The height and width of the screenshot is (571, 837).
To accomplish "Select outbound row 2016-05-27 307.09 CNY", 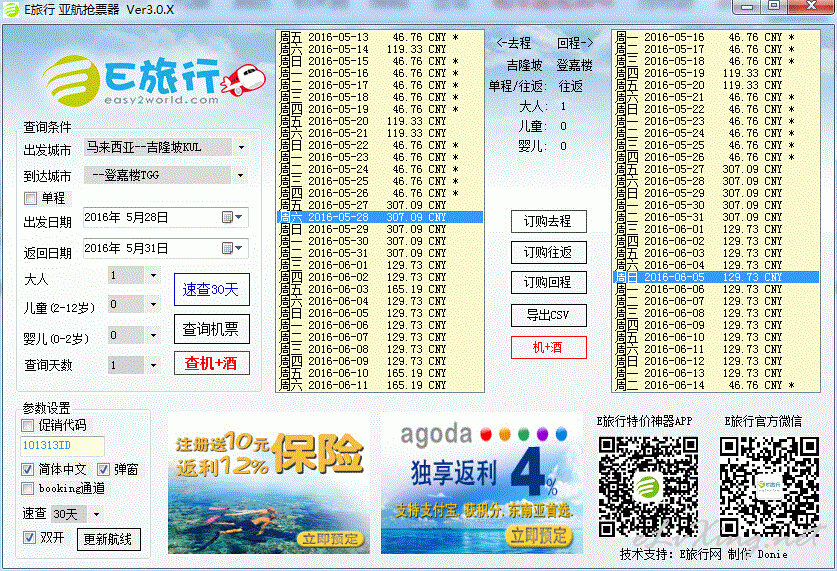I will tap(380, 205).
